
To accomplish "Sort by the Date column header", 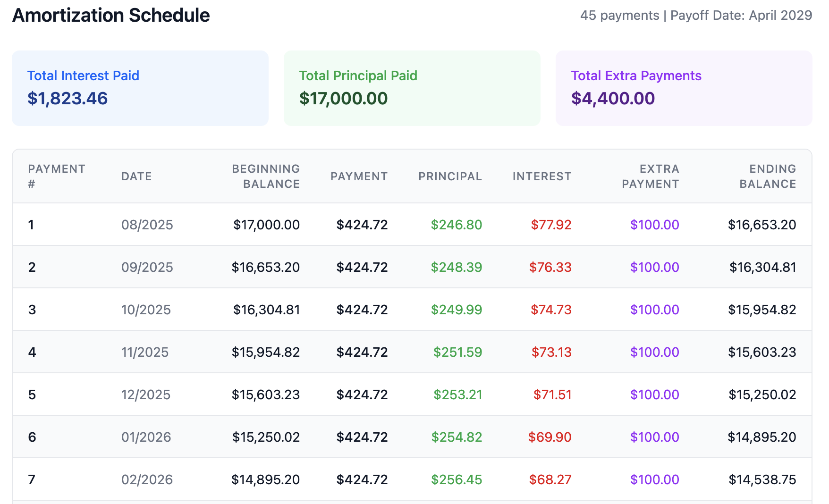I will click(136, 176).
